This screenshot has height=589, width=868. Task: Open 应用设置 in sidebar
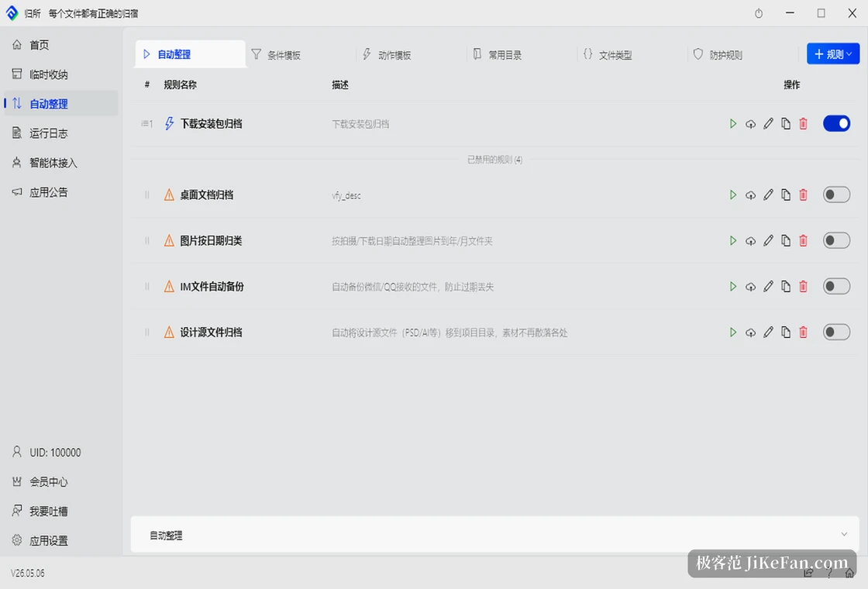(x=61, y=540)
